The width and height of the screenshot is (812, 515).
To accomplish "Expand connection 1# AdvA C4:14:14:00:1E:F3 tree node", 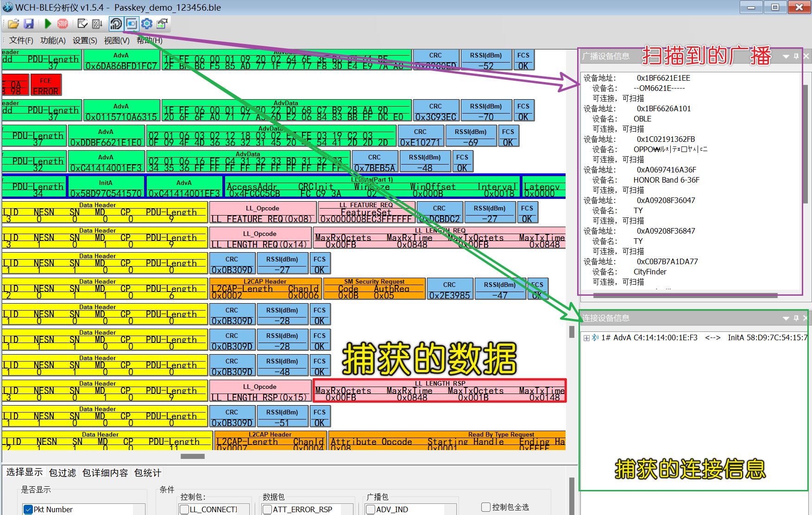I will click(x=586, y=338).
